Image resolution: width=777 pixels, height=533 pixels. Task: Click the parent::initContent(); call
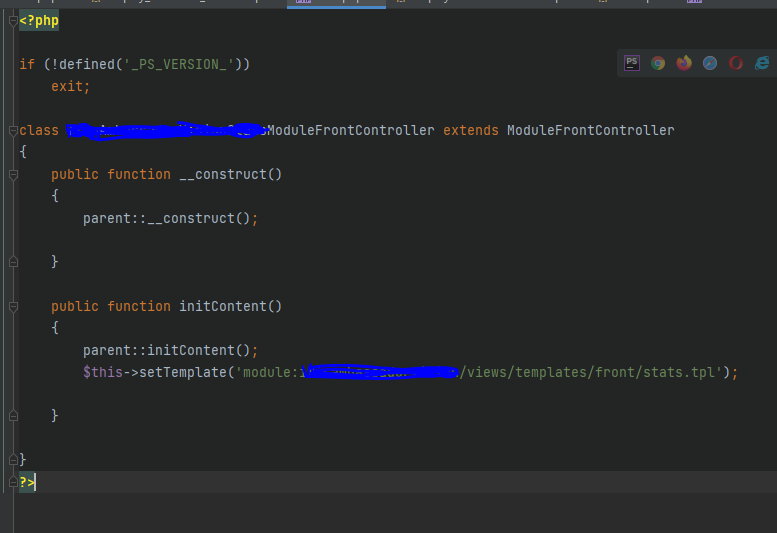[x=170, y=350]
